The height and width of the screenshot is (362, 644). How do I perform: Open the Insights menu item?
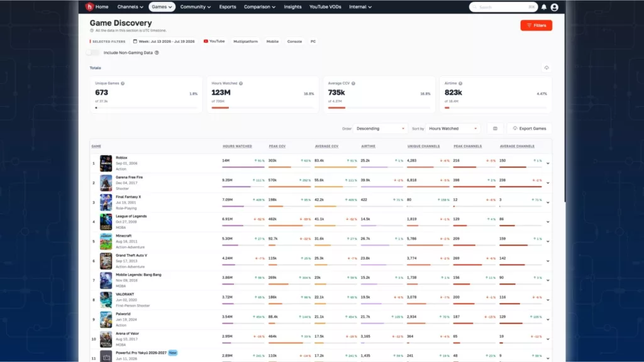(x=292, y=7)
